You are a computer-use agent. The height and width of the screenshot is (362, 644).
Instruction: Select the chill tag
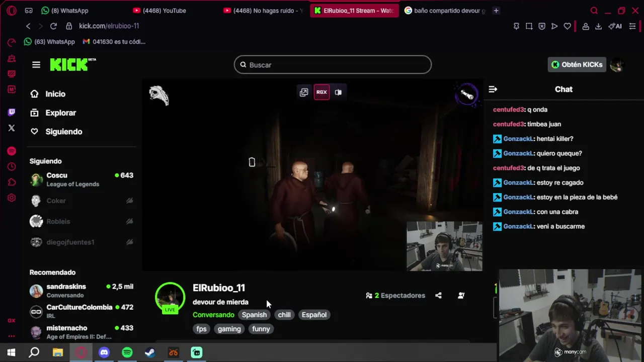[284, 315]
